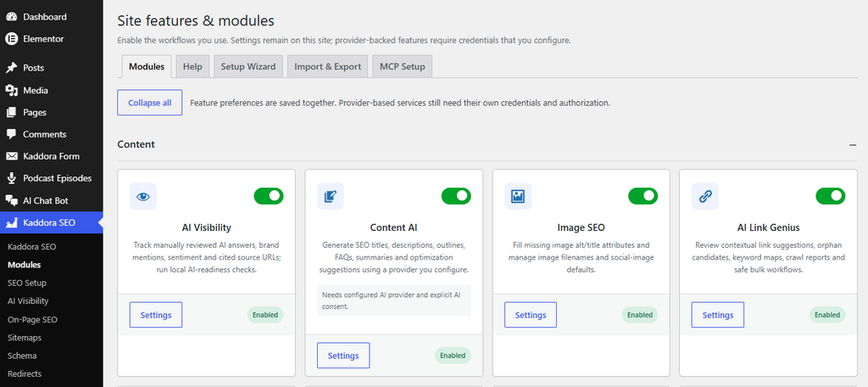Click the AI Visibility eye icon
The image size is (868, 387).
pyautogui.click(x=142, y=196)
